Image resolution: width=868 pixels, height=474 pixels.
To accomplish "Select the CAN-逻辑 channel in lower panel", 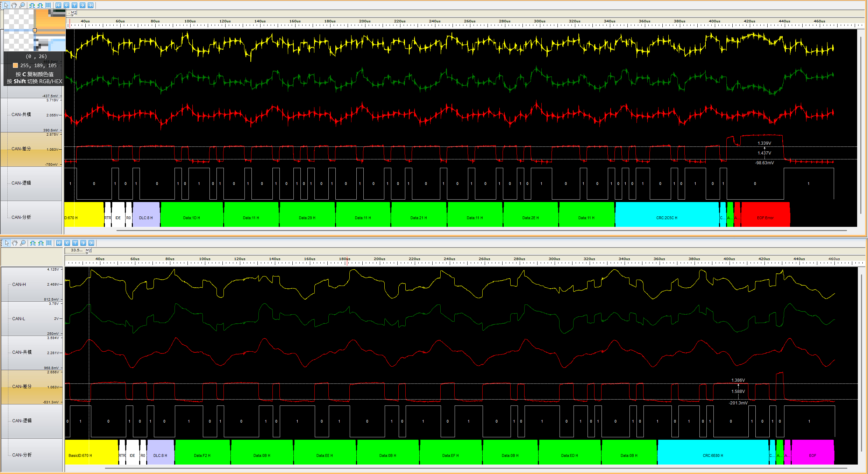I will click(x=22, y=421).
